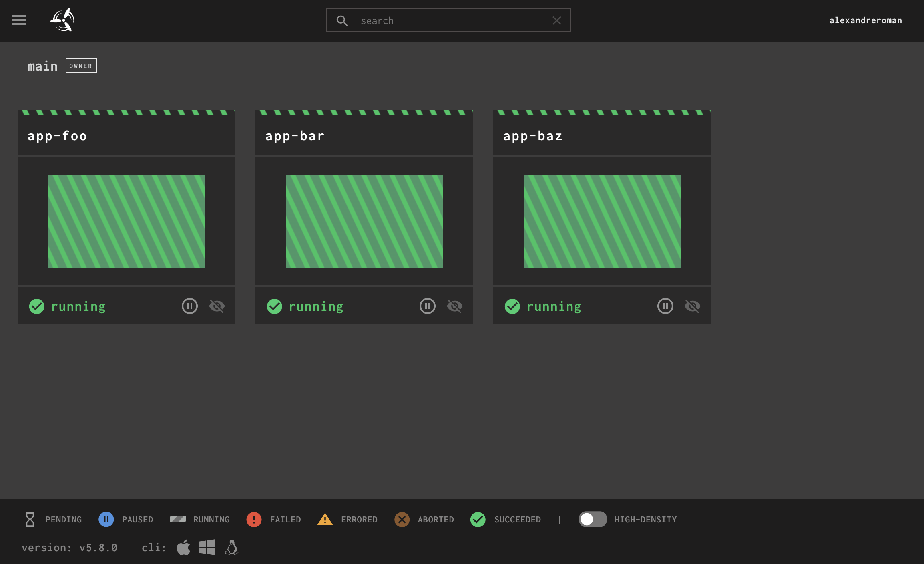Pause the app-foo pipeline
The height and width of the screenshot is (564, 924).
[x=190, y=306]
